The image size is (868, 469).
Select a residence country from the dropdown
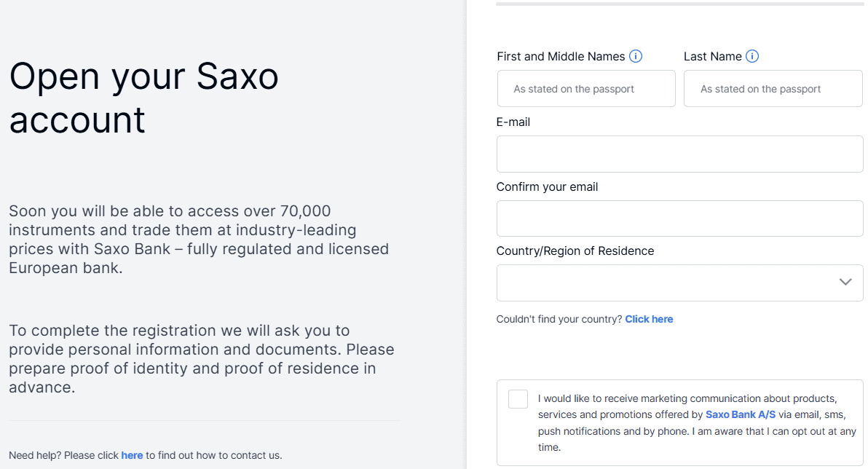click(679, 283)
